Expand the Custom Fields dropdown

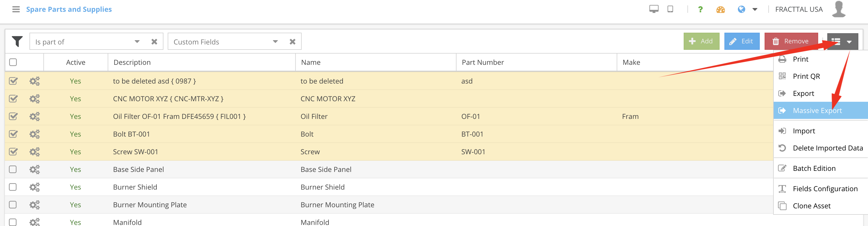point(275,42)
